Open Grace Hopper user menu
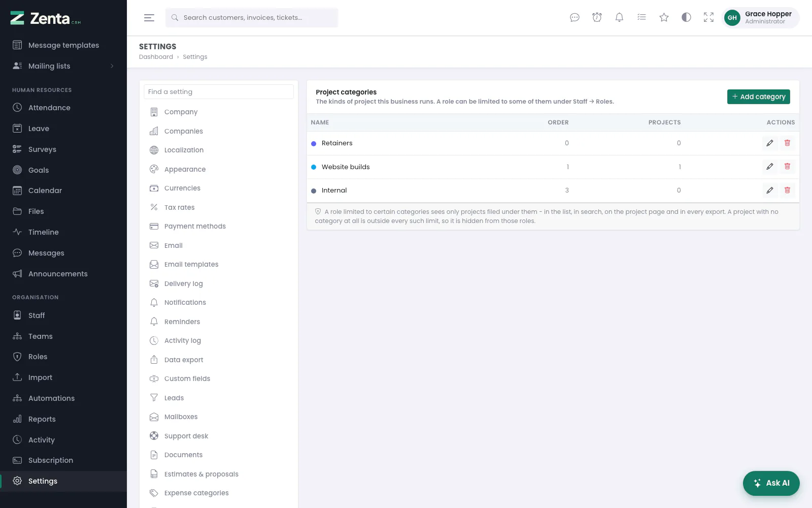 761,18
